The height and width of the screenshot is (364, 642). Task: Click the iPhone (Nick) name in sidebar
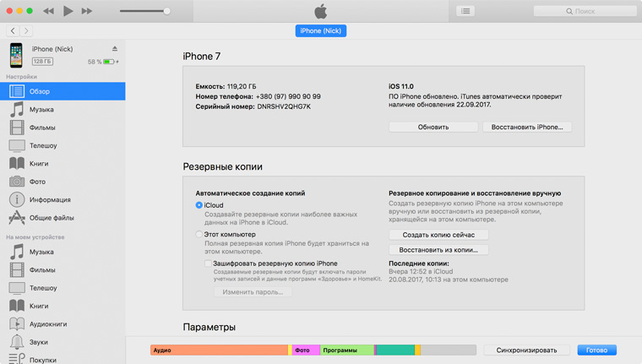(x=52, y=49)
